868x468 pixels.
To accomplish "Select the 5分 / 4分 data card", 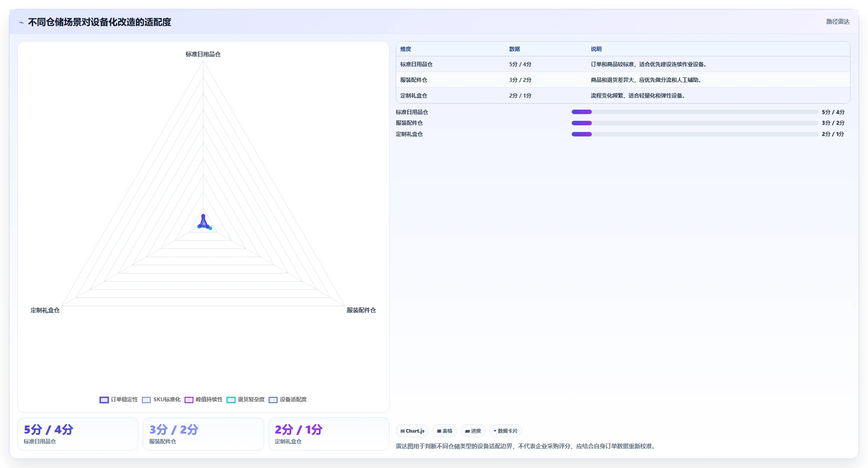I will (x=78, y=434).
